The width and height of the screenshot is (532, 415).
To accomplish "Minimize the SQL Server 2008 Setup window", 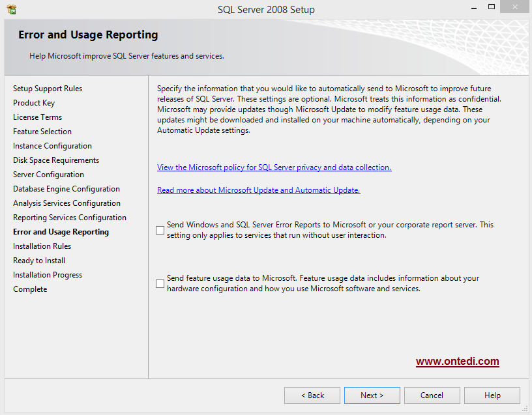I will [474, 7].
